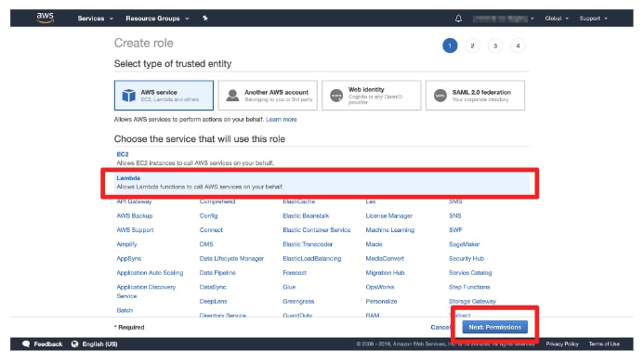Choose the Migration Hub service
The image size is (644, 364).
386,273
